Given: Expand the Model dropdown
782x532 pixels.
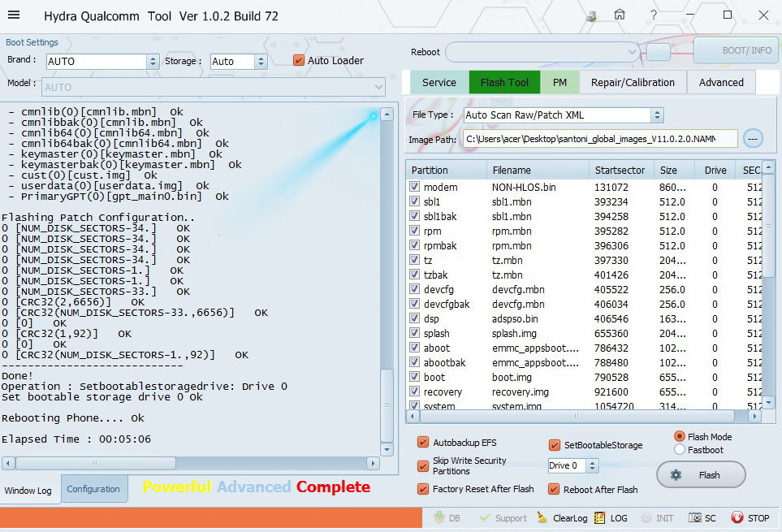Looking at the screenshot, I should (x=378, y=87).
